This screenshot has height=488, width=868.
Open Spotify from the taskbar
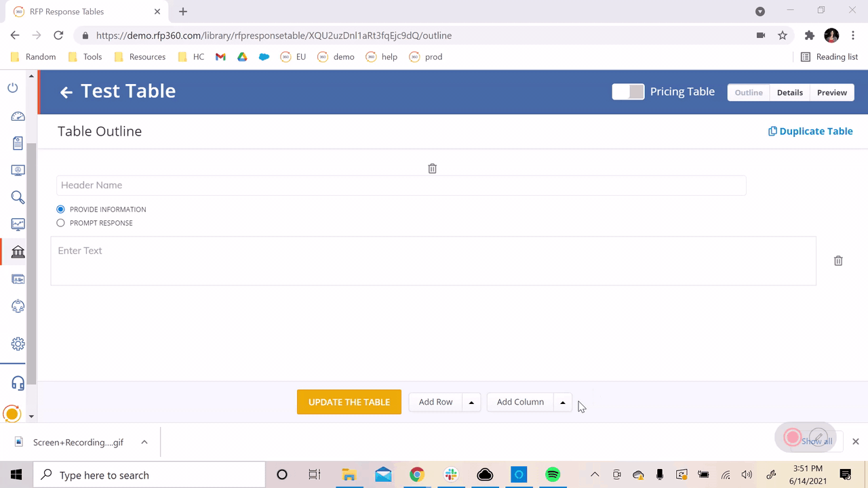click(x=553, y=474)
